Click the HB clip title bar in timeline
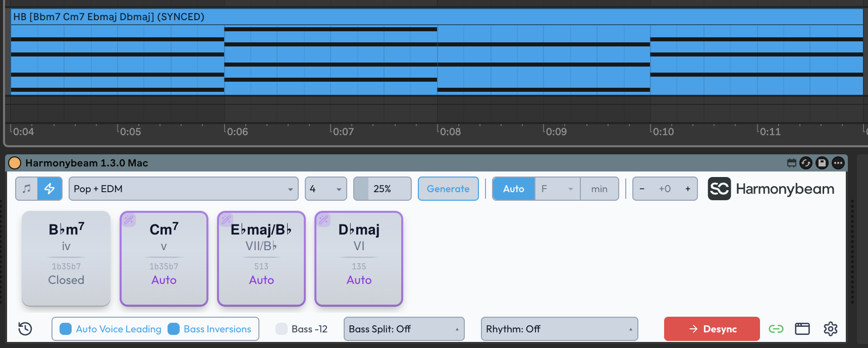This screenshot has width=868, height=348. pyautogui.click(x=437, y=17)
